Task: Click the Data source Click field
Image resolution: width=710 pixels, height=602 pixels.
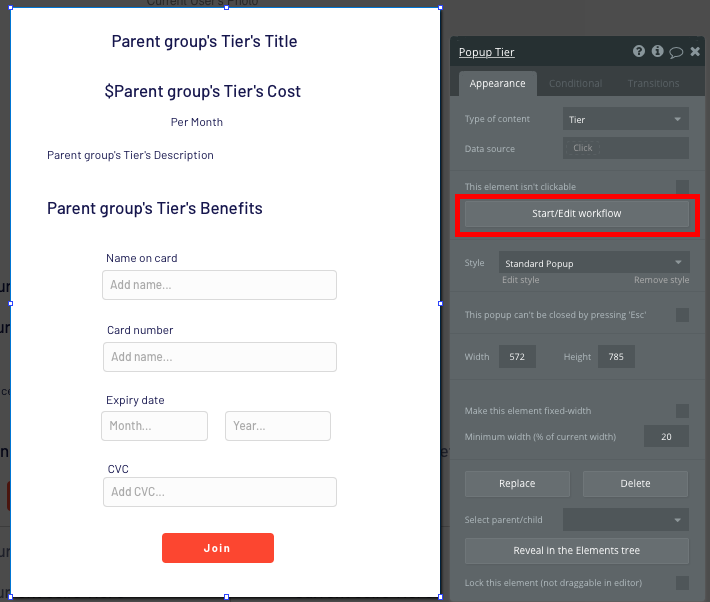Action: click(626, 148)
